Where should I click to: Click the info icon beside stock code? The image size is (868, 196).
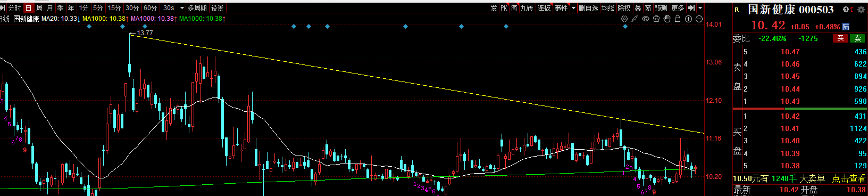point(846,10)
